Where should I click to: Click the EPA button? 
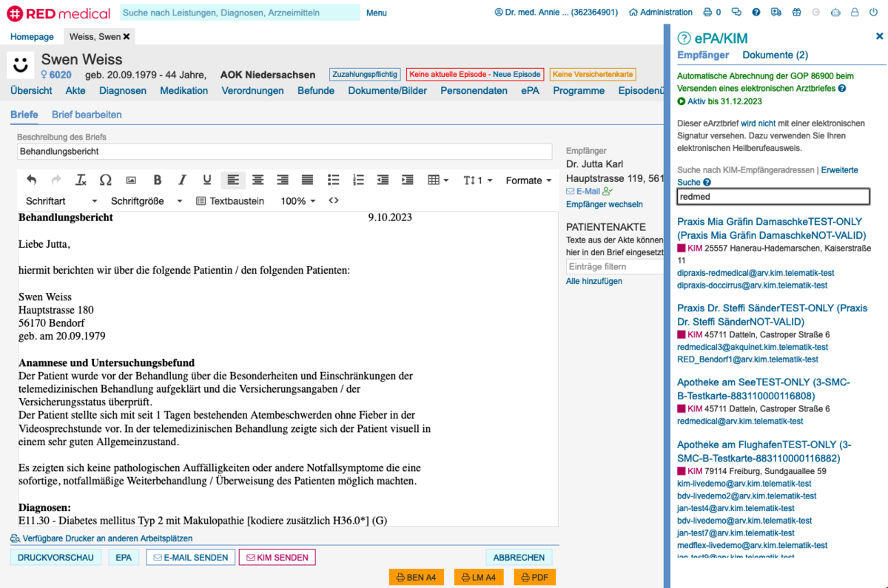coord(124,558)
